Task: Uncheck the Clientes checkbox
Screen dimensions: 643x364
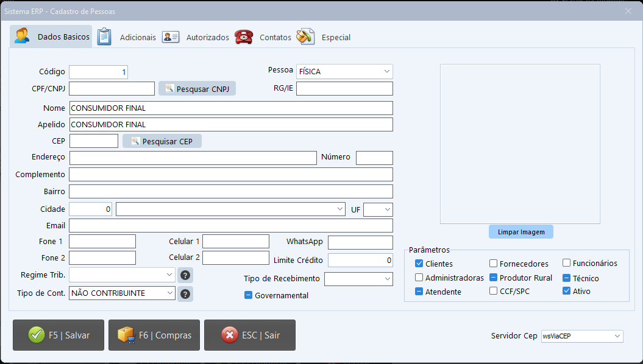Action: [419, 264]
